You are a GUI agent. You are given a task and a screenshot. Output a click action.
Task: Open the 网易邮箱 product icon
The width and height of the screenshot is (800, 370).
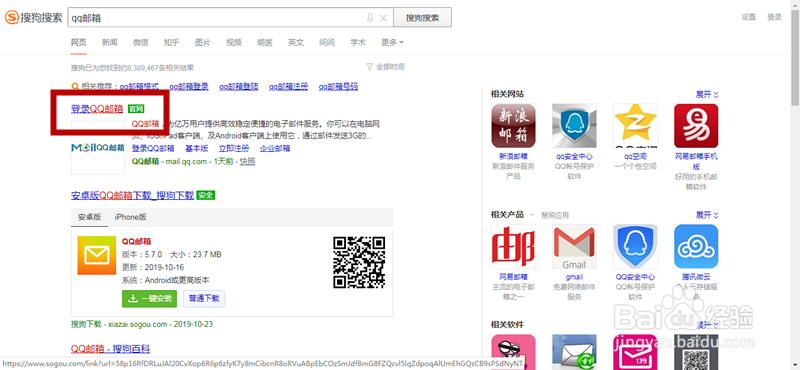pos(513,246)
